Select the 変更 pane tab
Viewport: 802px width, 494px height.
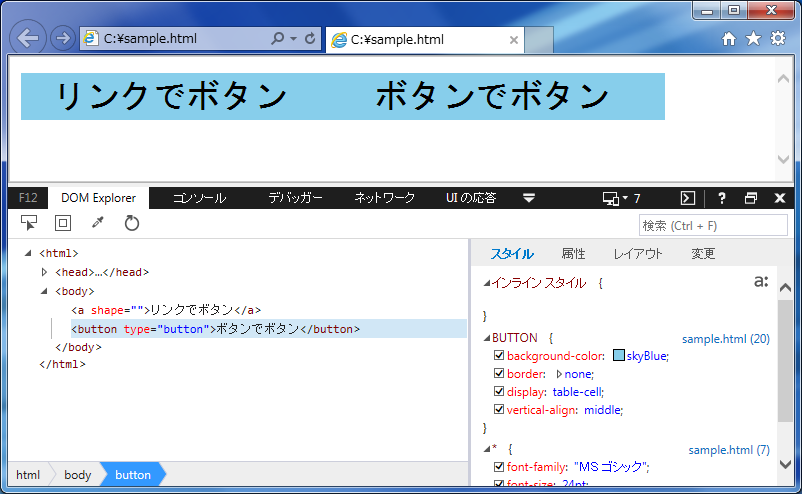click(x=703, y=254)
